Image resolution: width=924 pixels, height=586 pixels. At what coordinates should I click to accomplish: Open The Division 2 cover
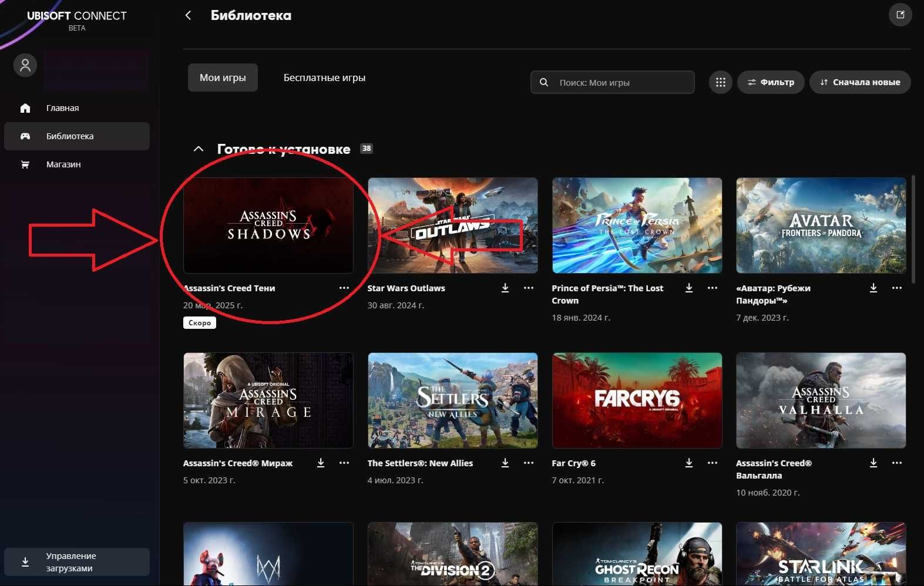point(453,554)
